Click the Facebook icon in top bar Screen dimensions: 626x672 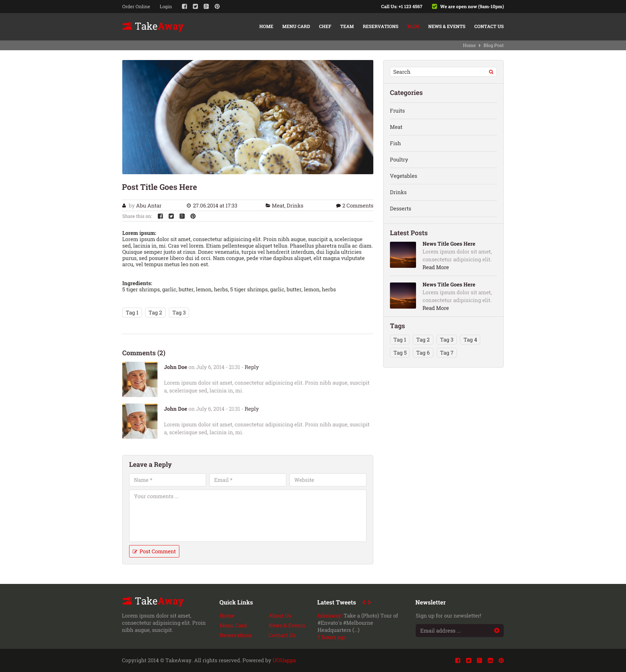tap(185, 7)
